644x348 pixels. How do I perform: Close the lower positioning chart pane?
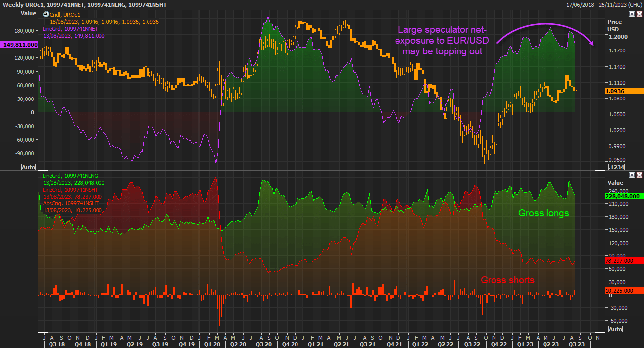point(639,175)
